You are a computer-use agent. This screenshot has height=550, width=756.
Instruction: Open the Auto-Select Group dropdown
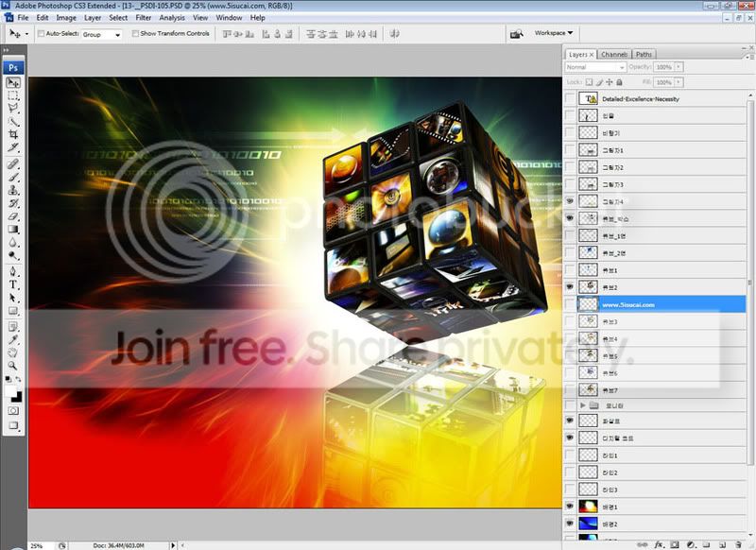click(101, 34)
